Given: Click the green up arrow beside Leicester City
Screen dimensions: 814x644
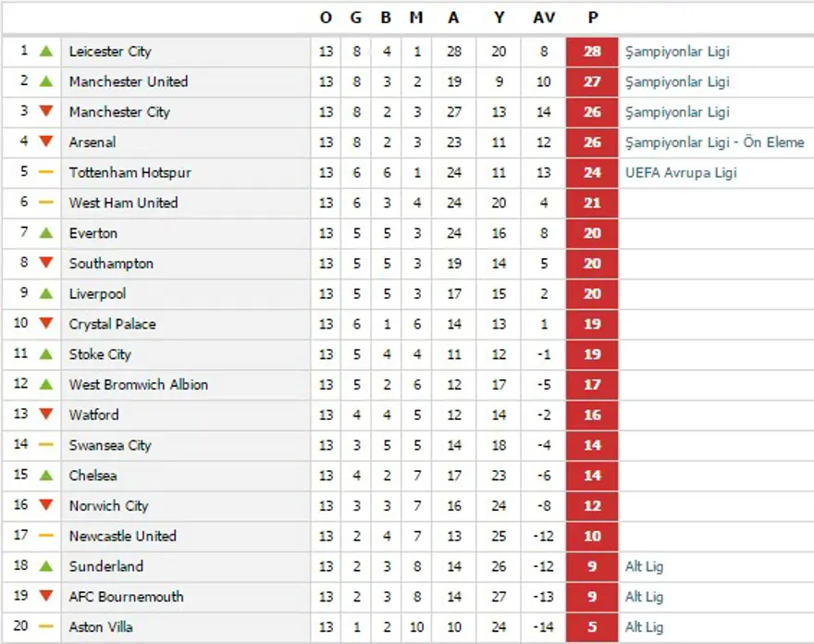Looking at the screenshot, I should pos(46,51).
